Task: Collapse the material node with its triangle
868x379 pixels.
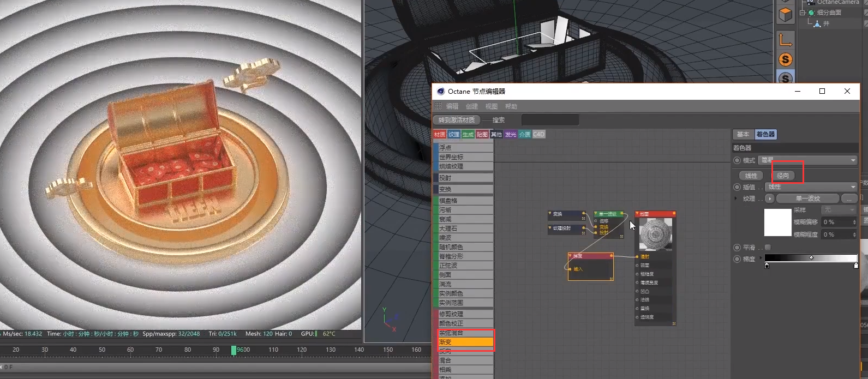Action: coord(637,214)
